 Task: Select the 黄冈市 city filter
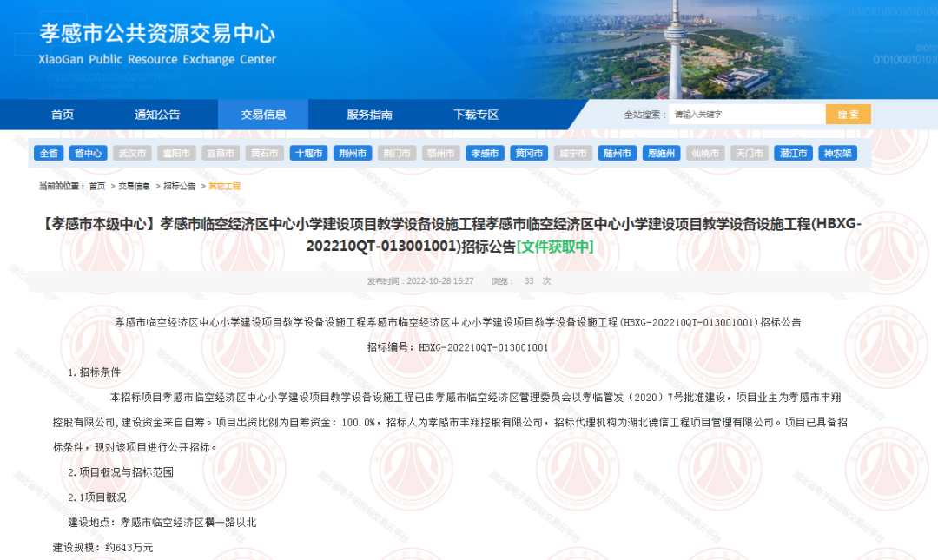[529, 153]
